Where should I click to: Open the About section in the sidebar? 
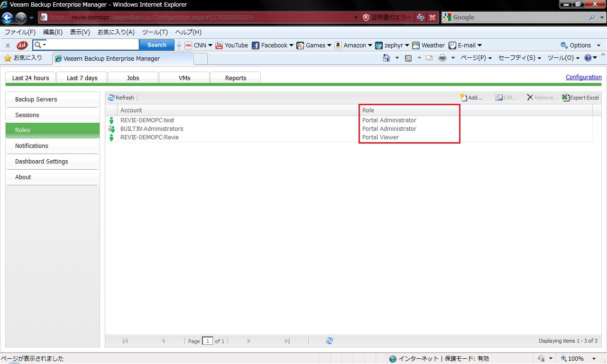pyautogui.click(x=53, y=177)
